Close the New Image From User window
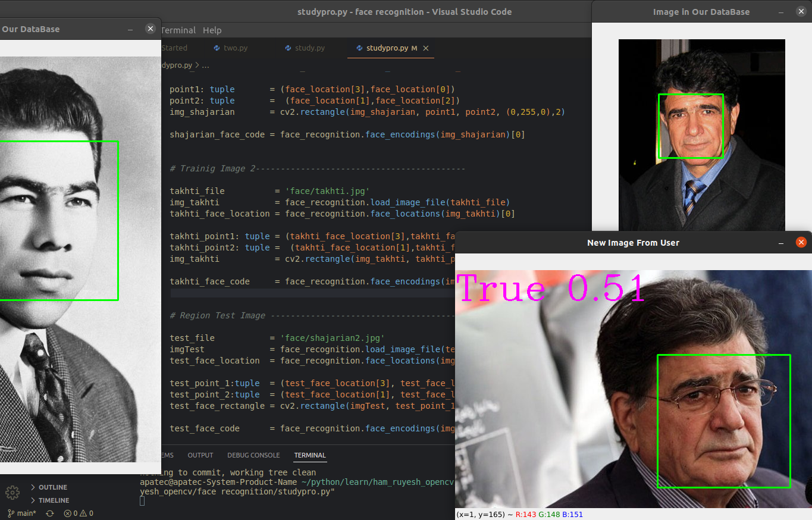This screenshot has height=520, width=812. [x=801, y=242]
